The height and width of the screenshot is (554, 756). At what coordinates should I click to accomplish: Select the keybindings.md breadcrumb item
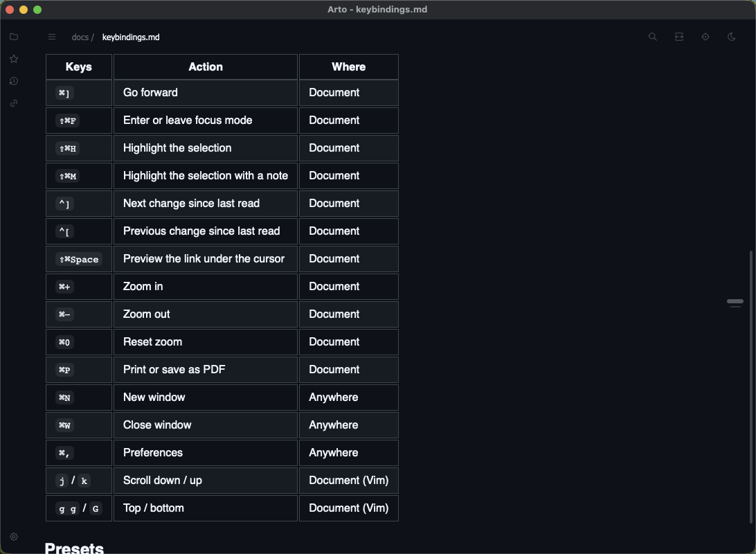point(131,37)
